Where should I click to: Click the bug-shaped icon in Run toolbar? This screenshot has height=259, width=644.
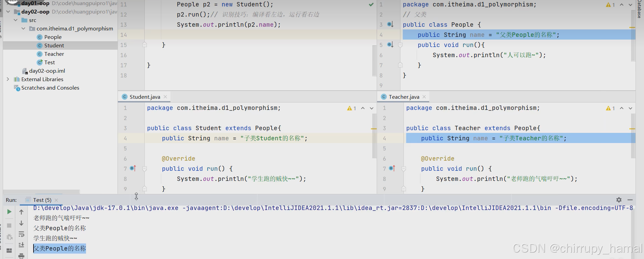tap(9, 237)
